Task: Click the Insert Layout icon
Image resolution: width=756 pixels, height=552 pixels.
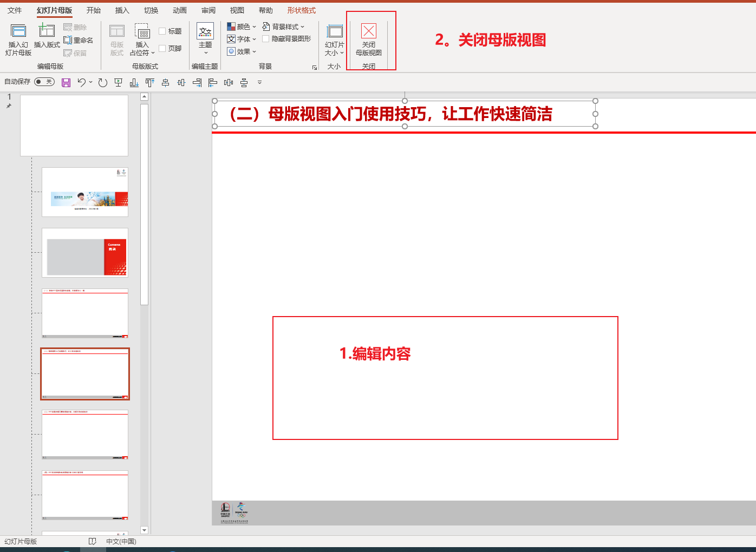Action: point(47,31)
